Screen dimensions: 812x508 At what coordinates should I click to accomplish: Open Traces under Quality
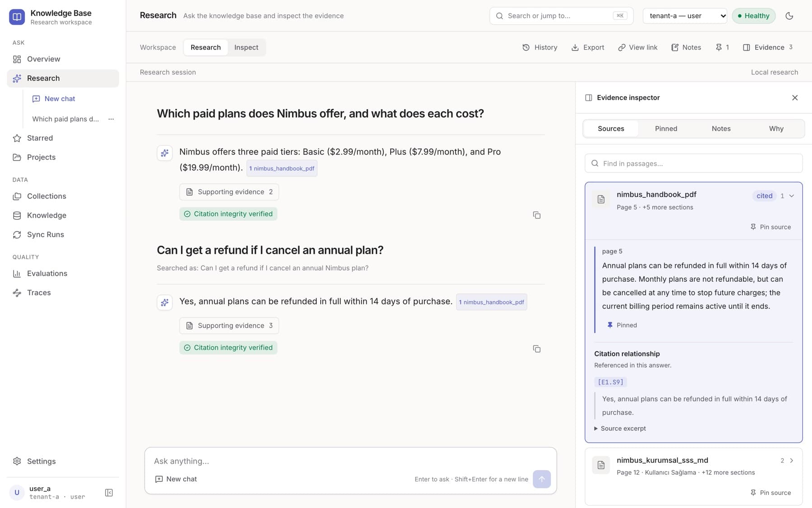[x=63, y=293]
